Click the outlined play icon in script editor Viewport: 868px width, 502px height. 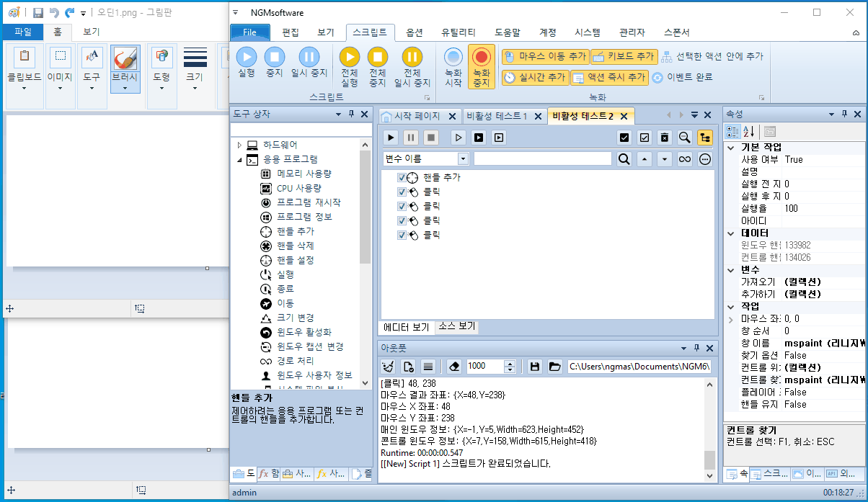(x=458, y=138)
